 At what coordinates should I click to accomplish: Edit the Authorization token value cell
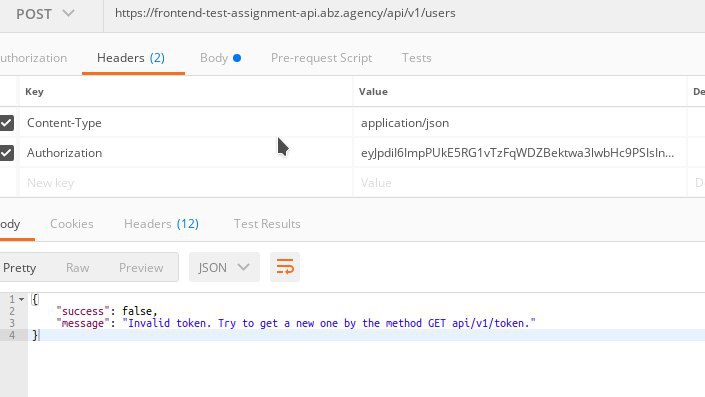click(x=520, y=153)
